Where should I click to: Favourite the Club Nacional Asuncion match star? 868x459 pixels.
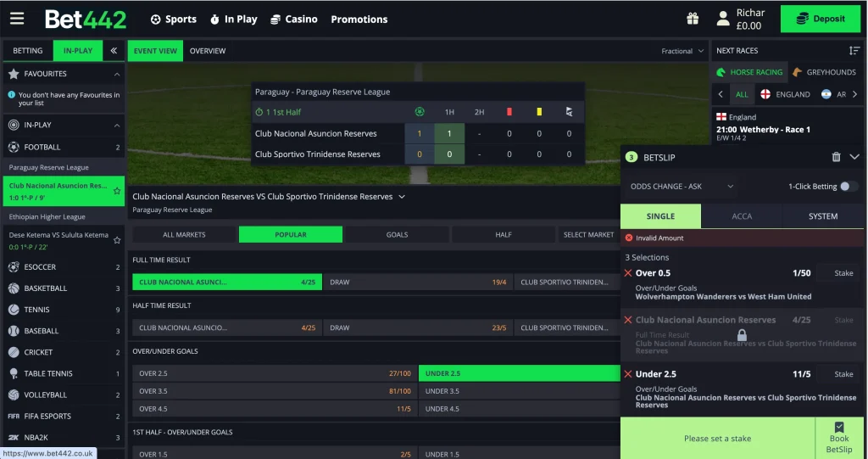click(117, 191)
